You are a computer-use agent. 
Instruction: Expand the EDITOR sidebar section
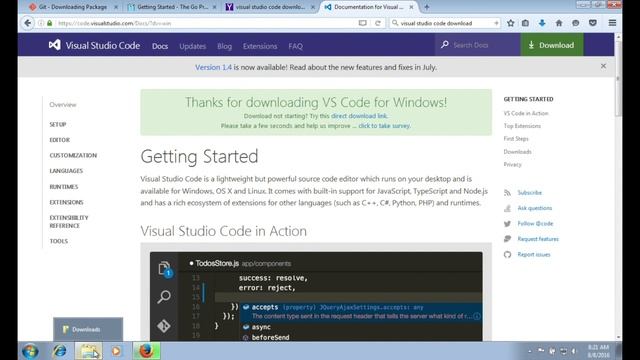(x=60, y=140)
